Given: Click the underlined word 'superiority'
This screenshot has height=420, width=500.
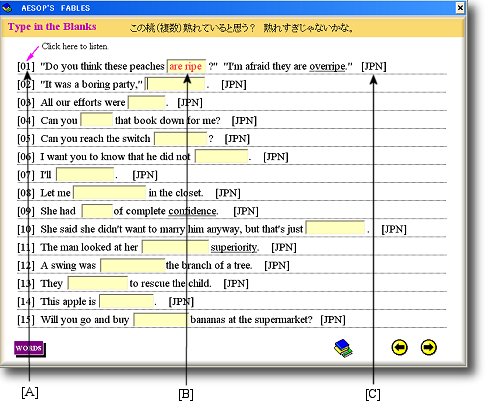Looking at the screenshot, I should (x=234, y=247).
